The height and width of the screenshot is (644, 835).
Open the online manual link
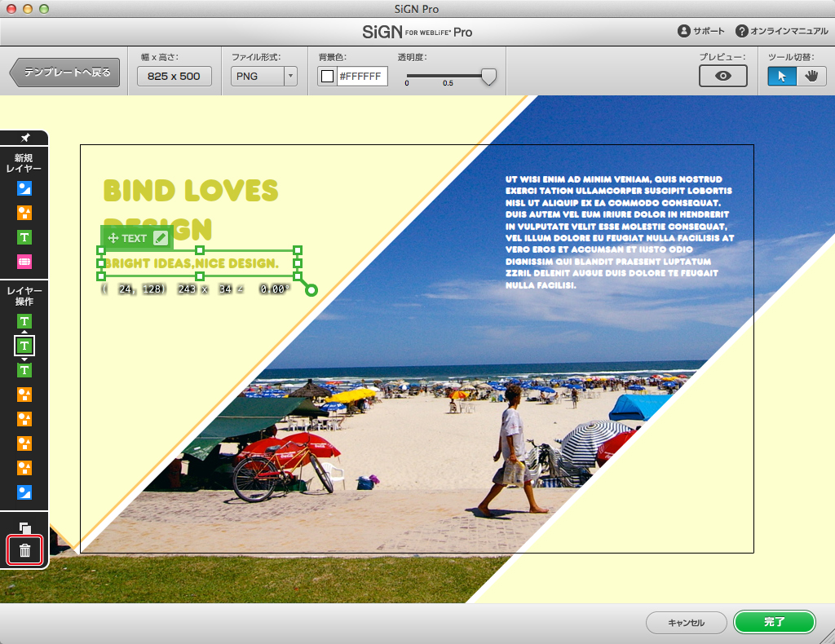point(782,31)
